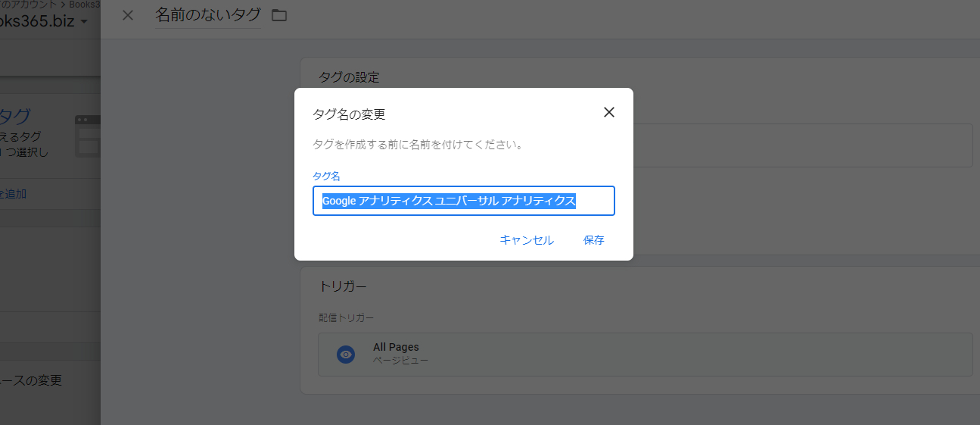Screen dimensions: 980x425
Task: Click the ページビュー trigger type text
Action: point(400,361)
